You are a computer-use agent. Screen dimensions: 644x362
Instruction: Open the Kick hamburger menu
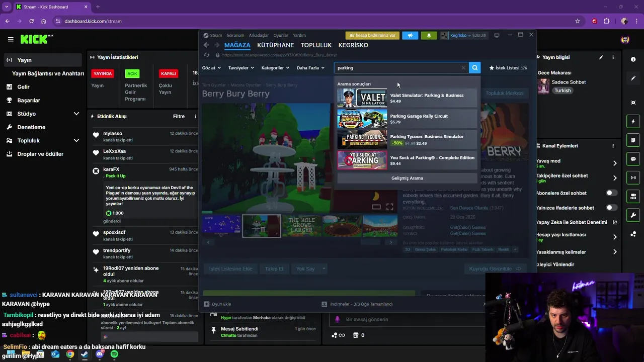[11, 39]
